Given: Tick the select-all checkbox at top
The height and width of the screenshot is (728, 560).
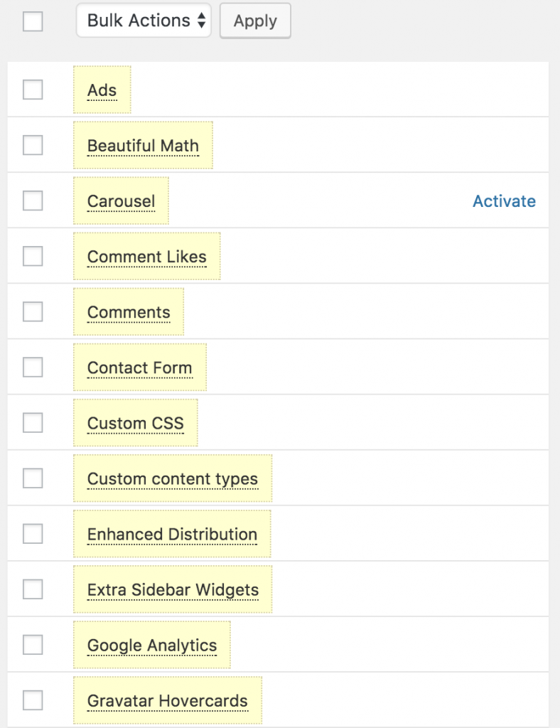Looking at the screenshot, I should [x=33, y=21].
